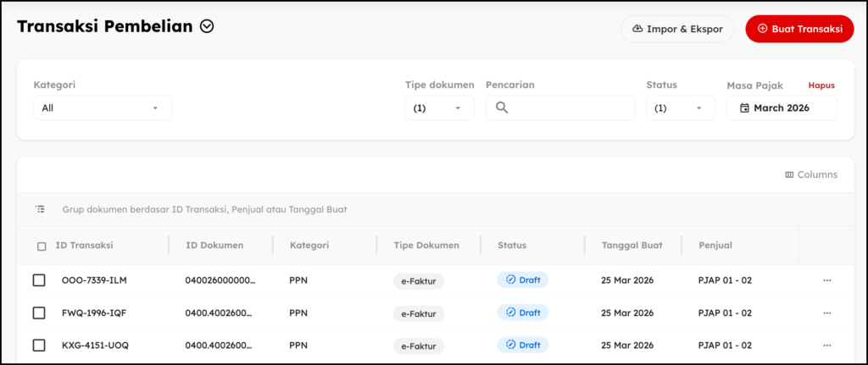This screenshot has width=868, height=365.
Task: Focus the Pencarian search input field
Action: coord(568,108)
